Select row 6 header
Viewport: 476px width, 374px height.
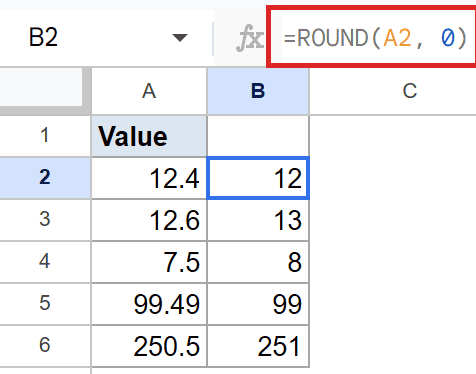(x=45, y=345)
